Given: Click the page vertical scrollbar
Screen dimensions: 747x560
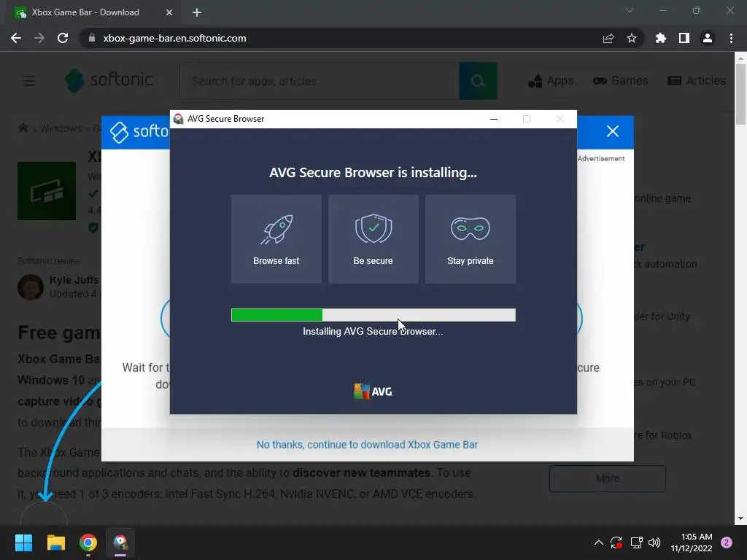Looking at the screenshot, I should (x=740, y=96).
